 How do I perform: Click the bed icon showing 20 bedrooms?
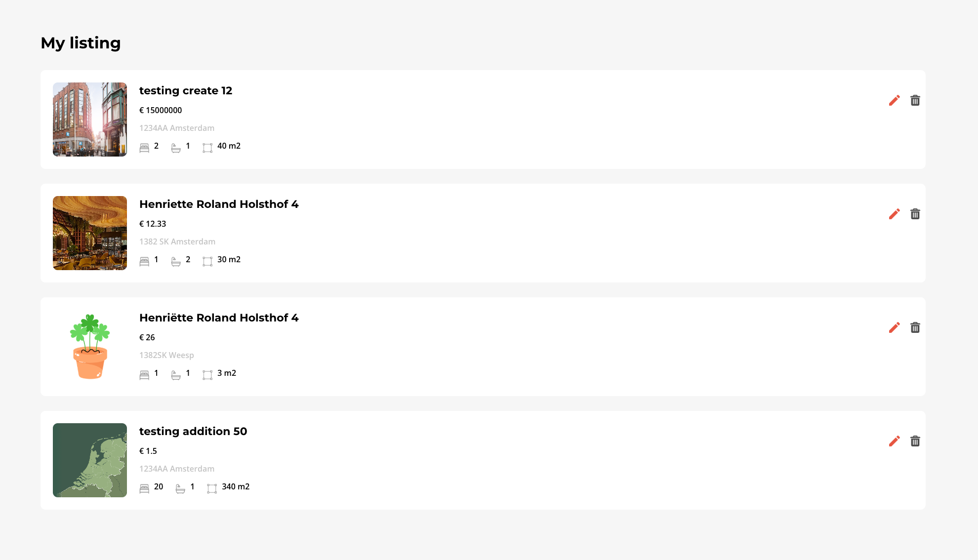(x=145, y=488)
